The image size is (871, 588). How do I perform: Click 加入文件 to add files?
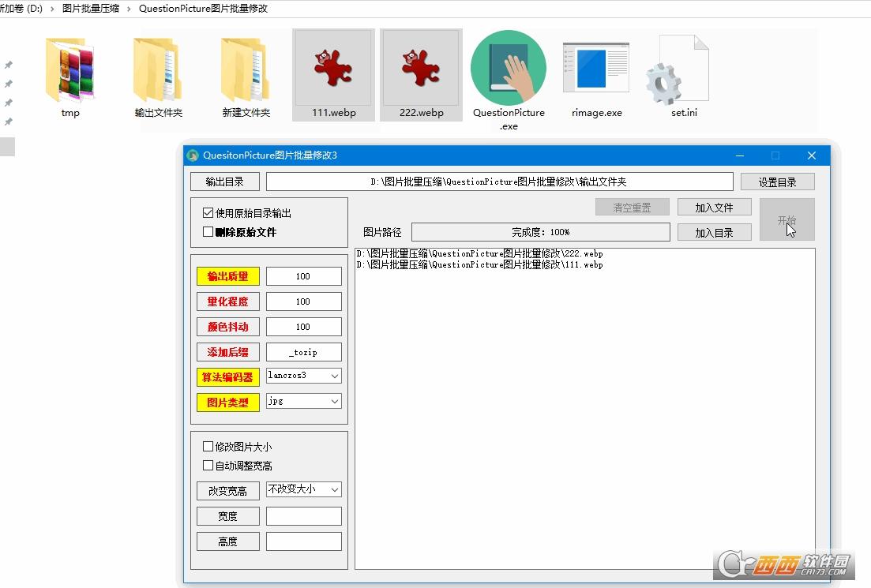click(713, 207)
